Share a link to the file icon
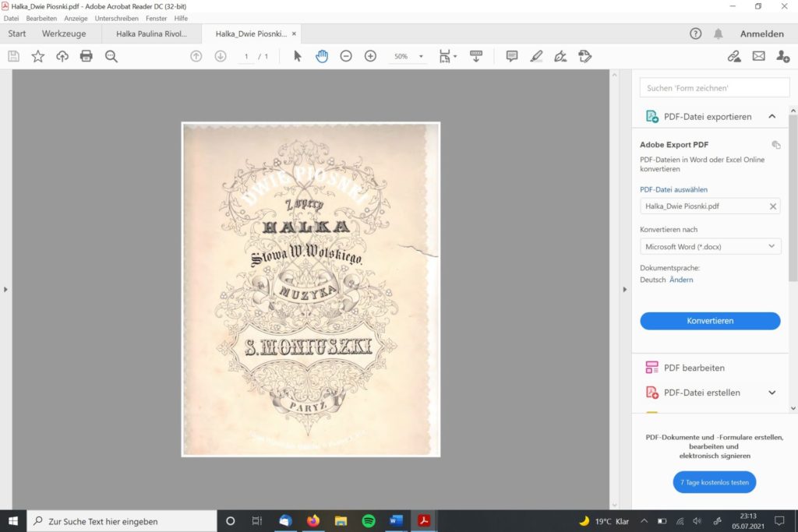The height and width of the screenshot is (532, 798). click(x=734, y=56)
